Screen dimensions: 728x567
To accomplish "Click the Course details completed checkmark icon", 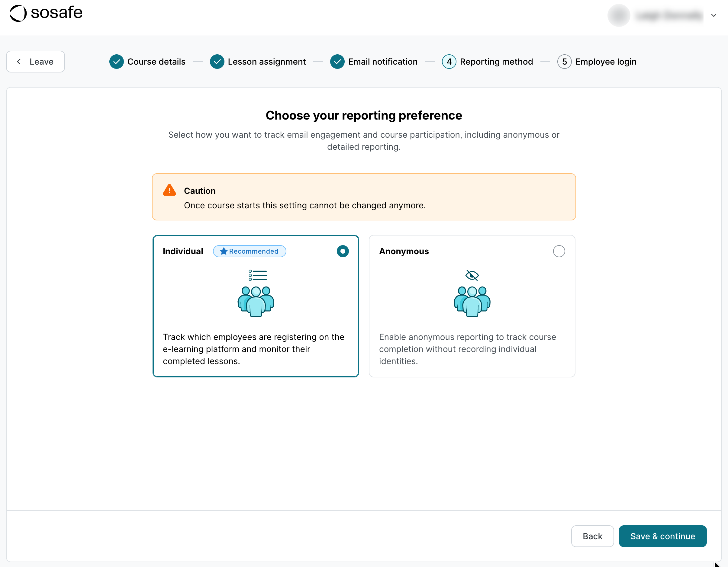I will pyautogui.click(x=116, y=62).
